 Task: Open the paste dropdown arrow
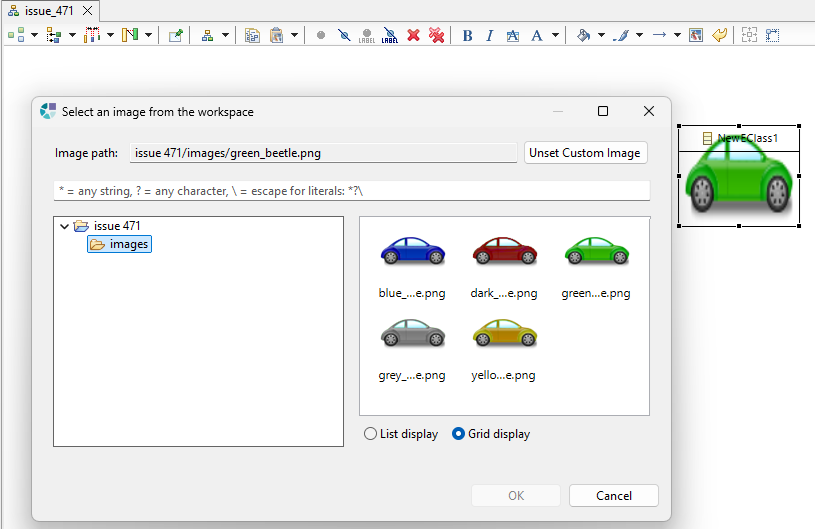(294, 35)
